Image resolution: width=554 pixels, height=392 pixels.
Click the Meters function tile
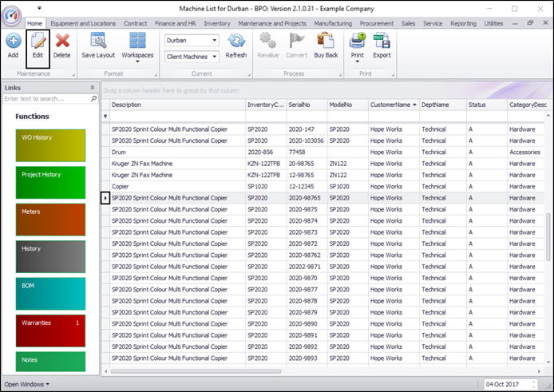pos(49,219)
